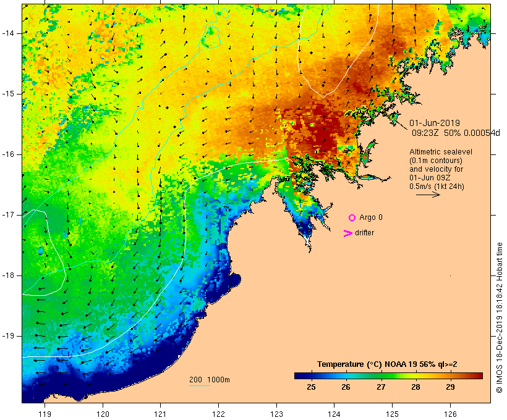Image resolution: width=507 pixels, height=420 pixels.
Task: Click the 'Temperature (°C) NOAA 19 56% ql>=2' title
Action: point(387,364)
